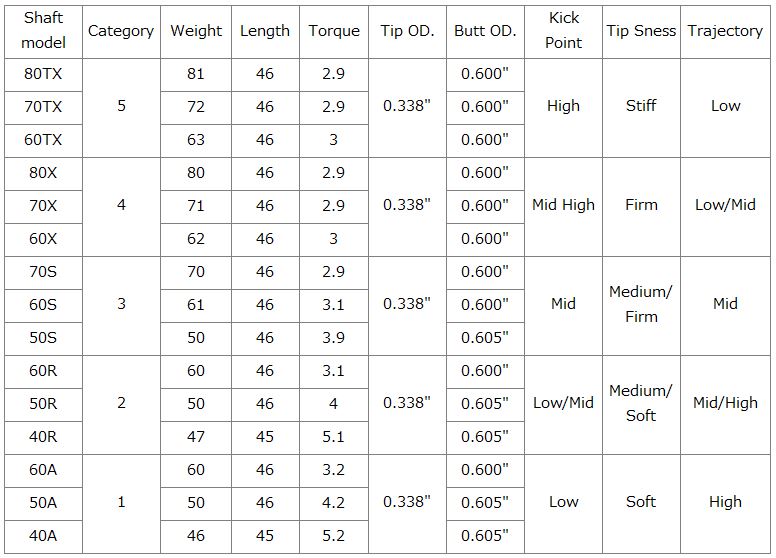Select the Trajectory header cell
Screen dimensions: 776x558
click(x=725, y=31)
